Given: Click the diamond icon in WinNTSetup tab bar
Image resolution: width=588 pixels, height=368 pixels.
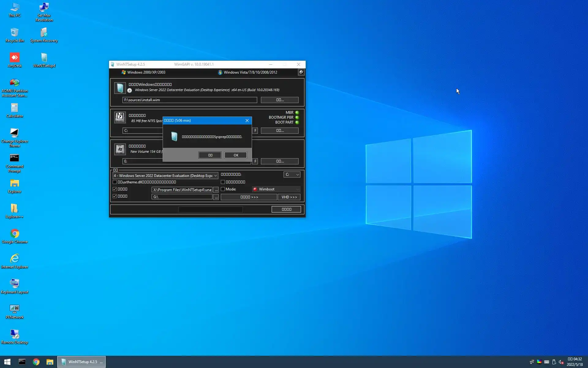Looking at the screenshot, I should click(301, 72).
